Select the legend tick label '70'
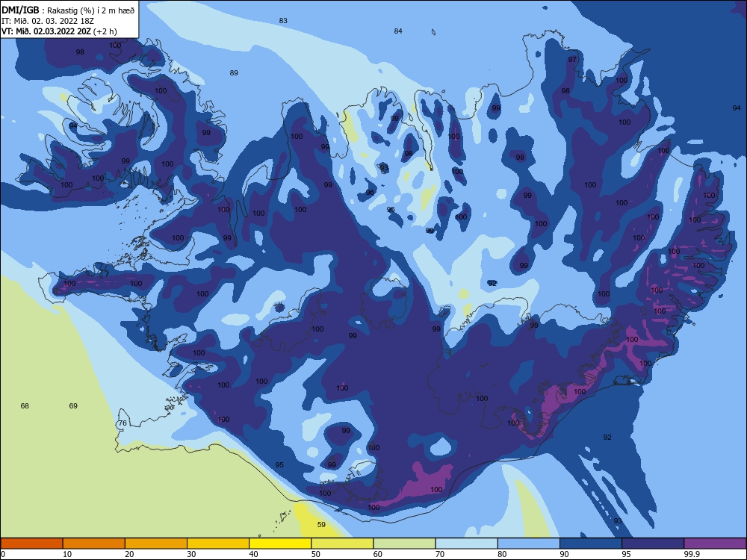Screen dimensions: 747x560 tap(440, 554)
